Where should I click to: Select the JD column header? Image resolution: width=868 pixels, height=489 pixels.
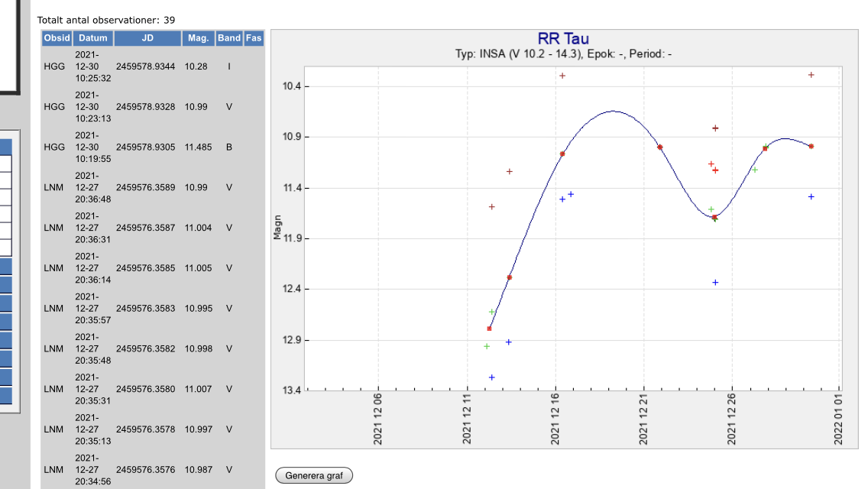pos(147,38)
